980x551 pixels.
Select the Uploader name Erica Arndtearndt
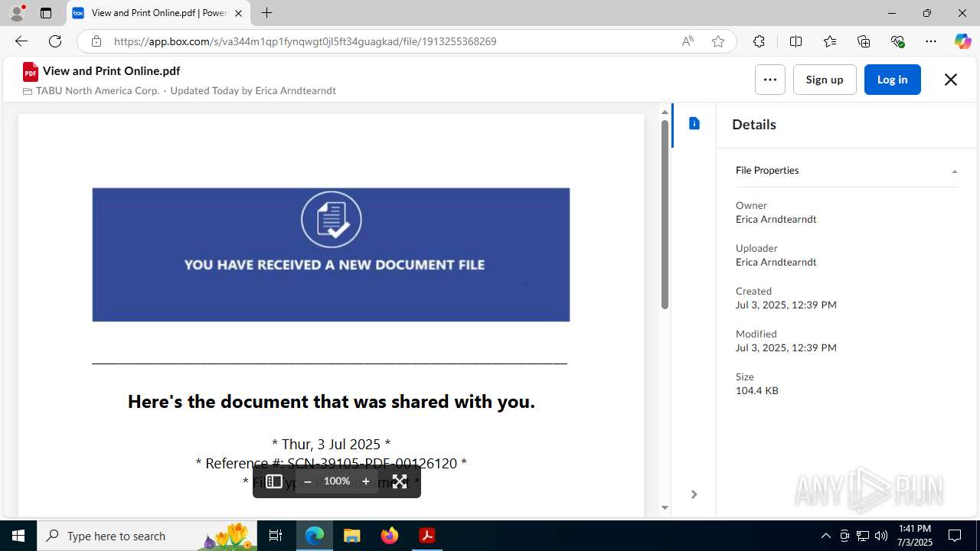tap(776, 262)
